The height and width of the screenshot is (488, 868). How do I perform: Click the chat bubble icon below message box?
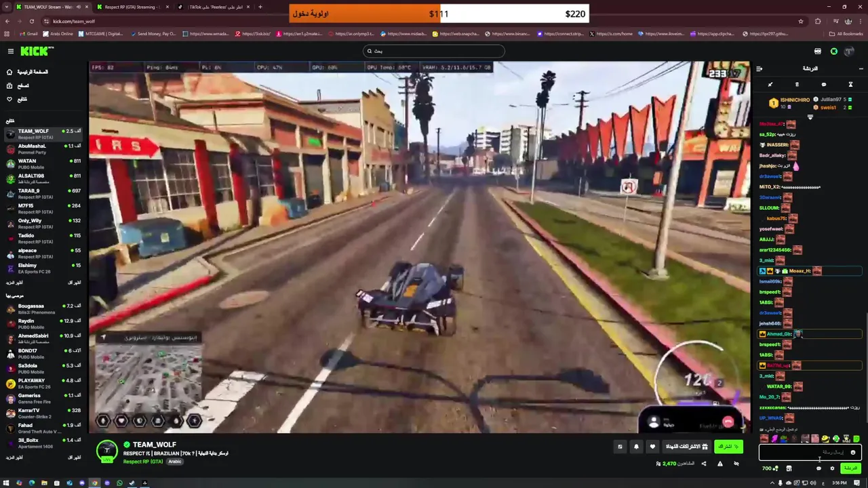(x=818, y=468)
